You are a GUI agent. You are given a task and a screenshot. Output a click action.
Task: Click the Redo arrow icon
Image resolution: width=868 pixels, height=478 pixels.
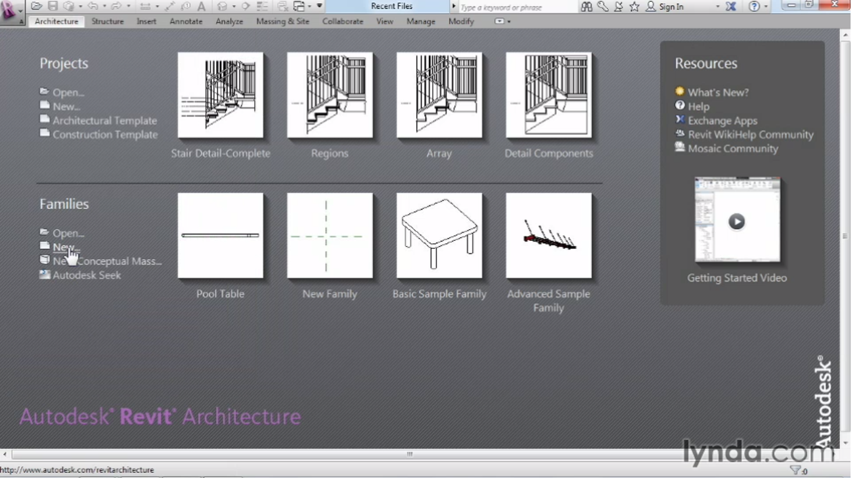coord(116,6)
